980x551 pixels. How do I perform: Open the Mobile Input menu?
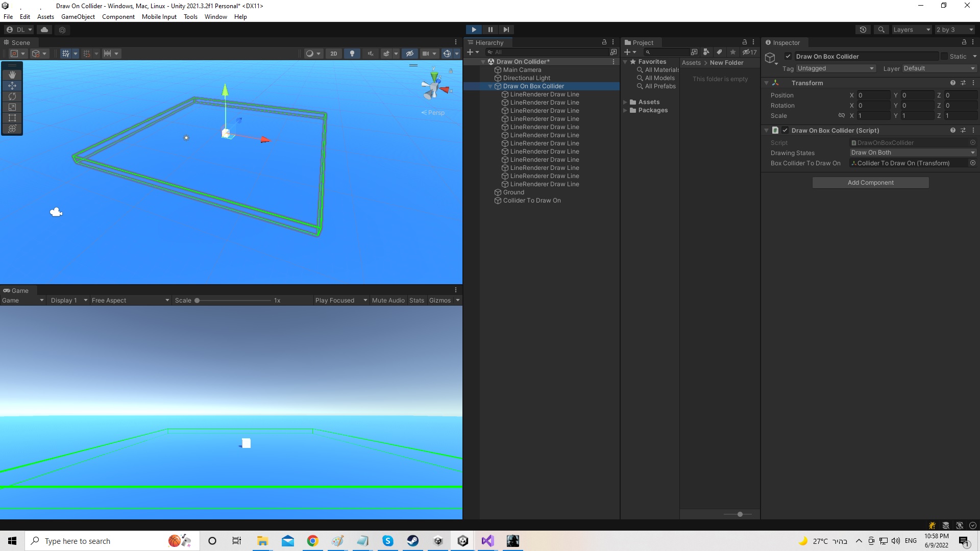pos(159,17)
